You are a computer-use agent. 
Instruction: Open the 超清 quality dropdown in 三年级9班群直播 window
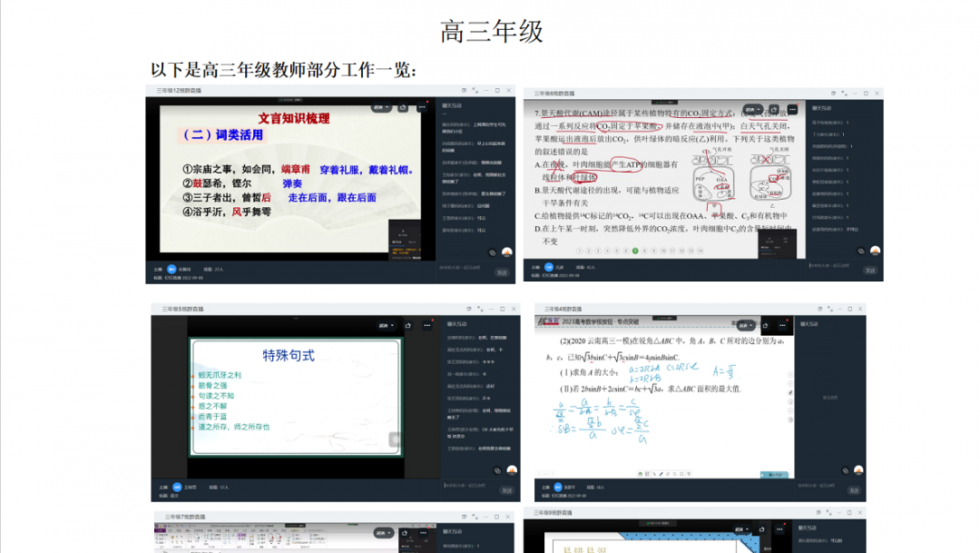pos(742,529)
